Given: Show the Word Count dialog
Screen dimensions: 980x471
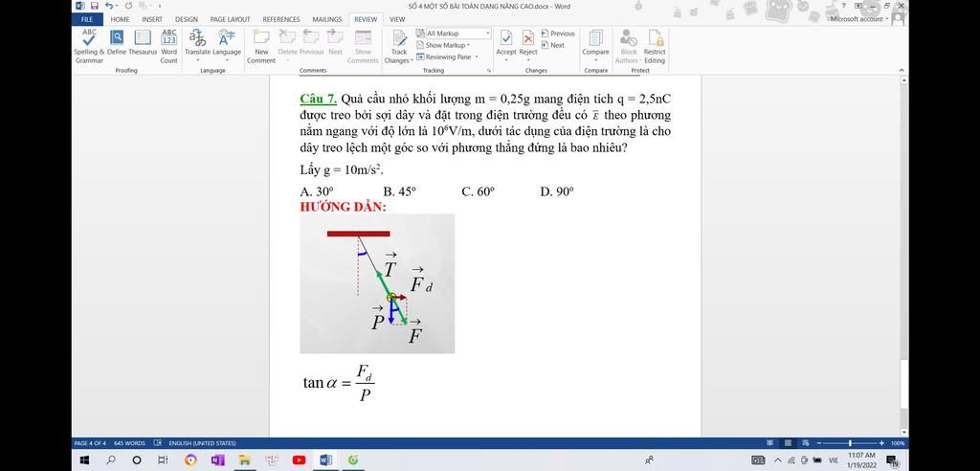Looking at the screenshot, I should 168,46.
